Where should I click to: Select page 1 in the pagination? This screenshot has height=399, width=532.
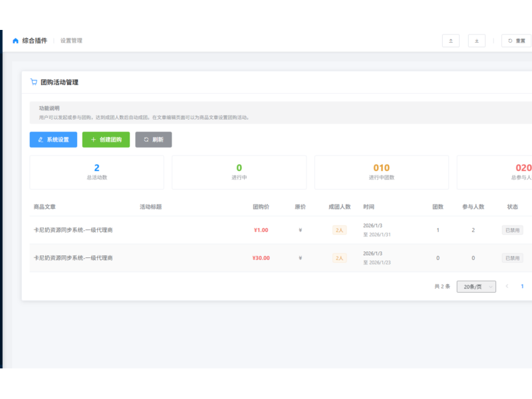click(522, 287)
